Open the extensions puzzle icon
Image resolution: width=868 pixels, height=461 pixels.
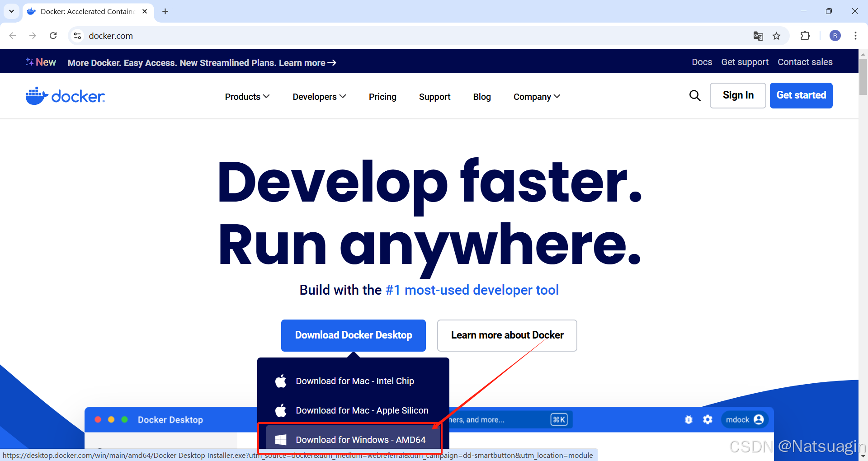pyautogui.click(x=805, y=36)
